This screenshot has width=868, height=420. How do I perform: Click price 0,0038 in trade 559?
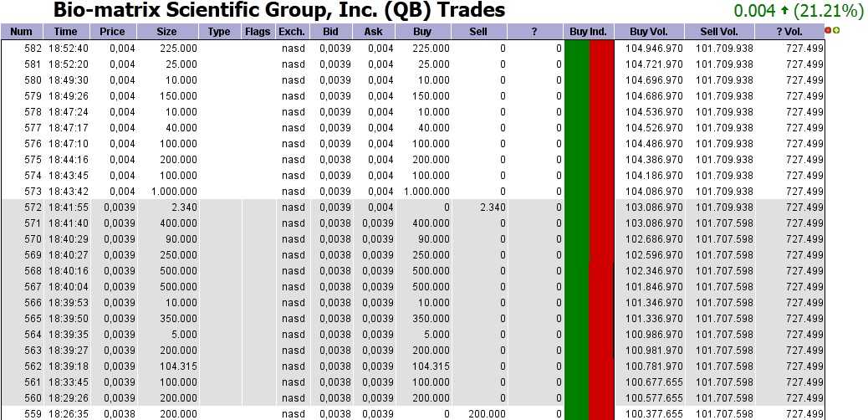click(x=120, y=414)
